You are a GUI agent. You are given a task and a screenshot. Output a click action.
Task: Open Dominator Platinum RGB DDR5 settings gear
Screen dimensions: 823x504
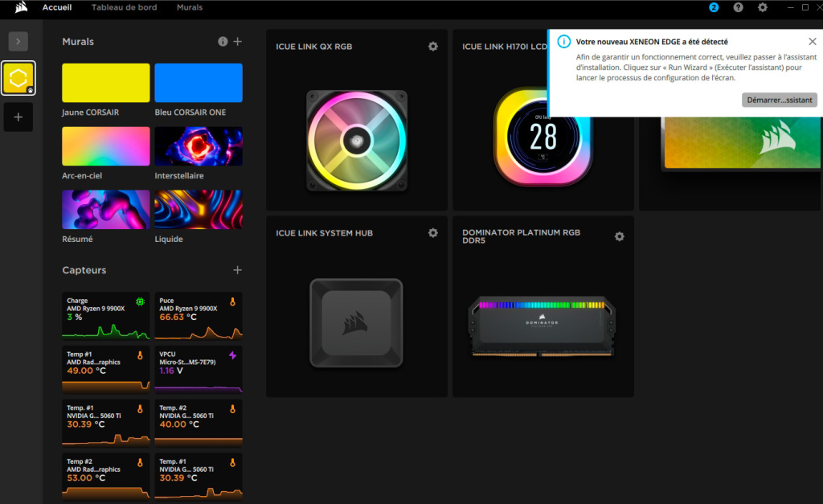point(619,236)
